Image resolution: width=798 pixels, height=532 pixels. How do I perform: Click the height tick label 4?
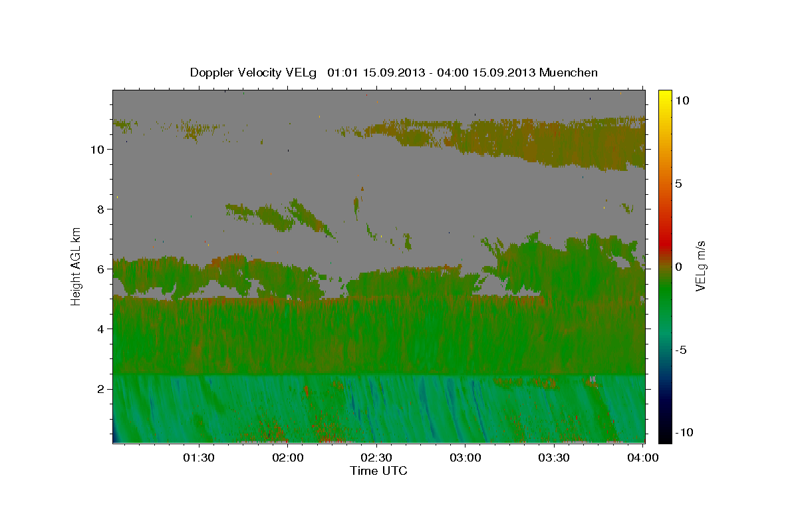[x=102, y=329]
